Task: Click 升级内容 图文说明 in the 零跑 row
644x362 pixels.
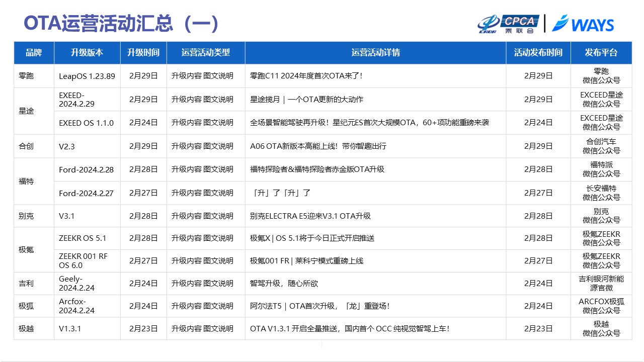Action: coord(206,76)
